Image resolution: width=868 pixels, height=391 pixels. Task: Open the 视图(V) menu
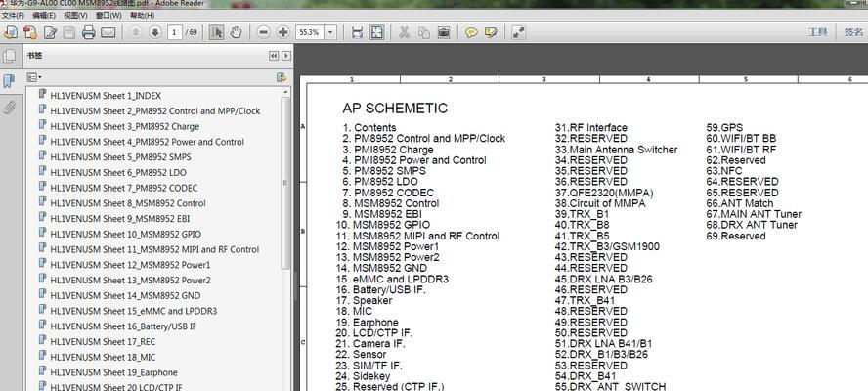tap(75, 15)
